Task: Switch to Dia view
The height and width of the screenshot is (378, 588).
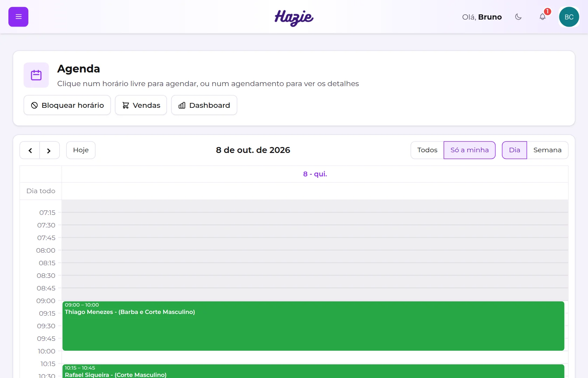Action: [514, 150]
